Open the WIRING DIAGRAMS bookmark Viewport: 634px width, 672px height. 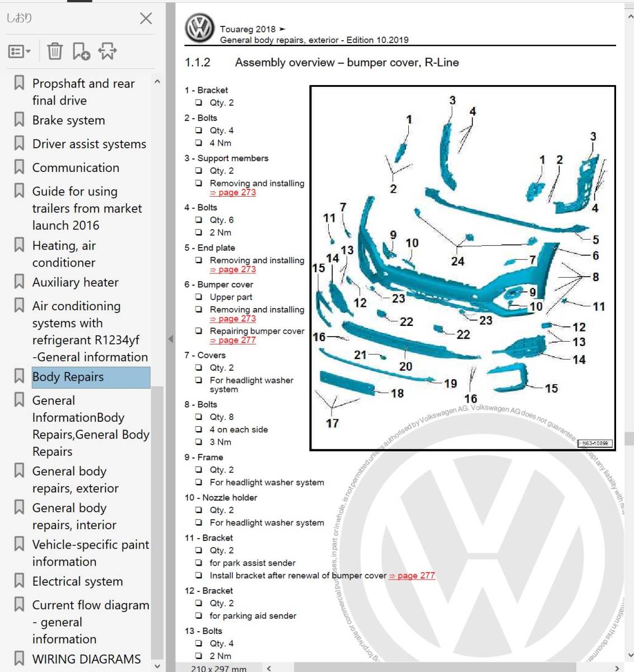click(x=86, y=659)
